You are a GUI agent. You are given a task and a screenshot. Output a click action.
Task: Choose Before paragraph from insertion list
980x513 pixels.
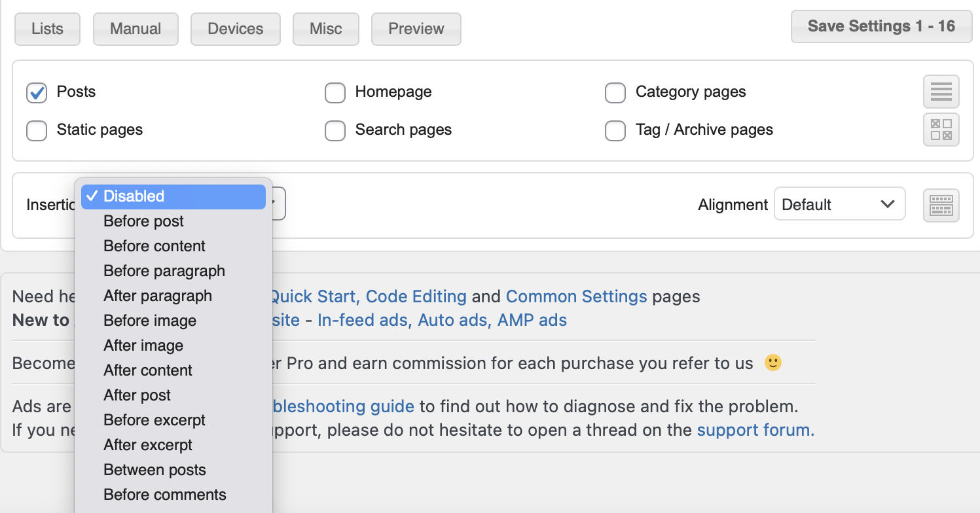(164, 271)
